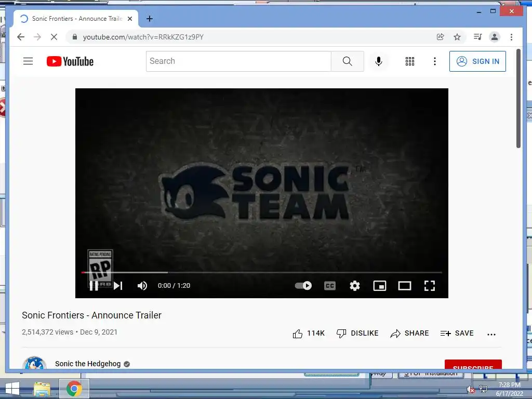Mute the video volume speaker

142,286
